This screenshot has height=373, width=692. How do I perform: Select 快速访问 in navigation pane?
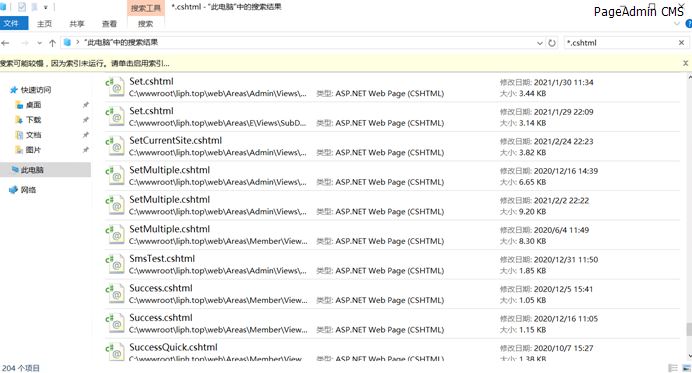pyautogui.click(x=36, y=90)
